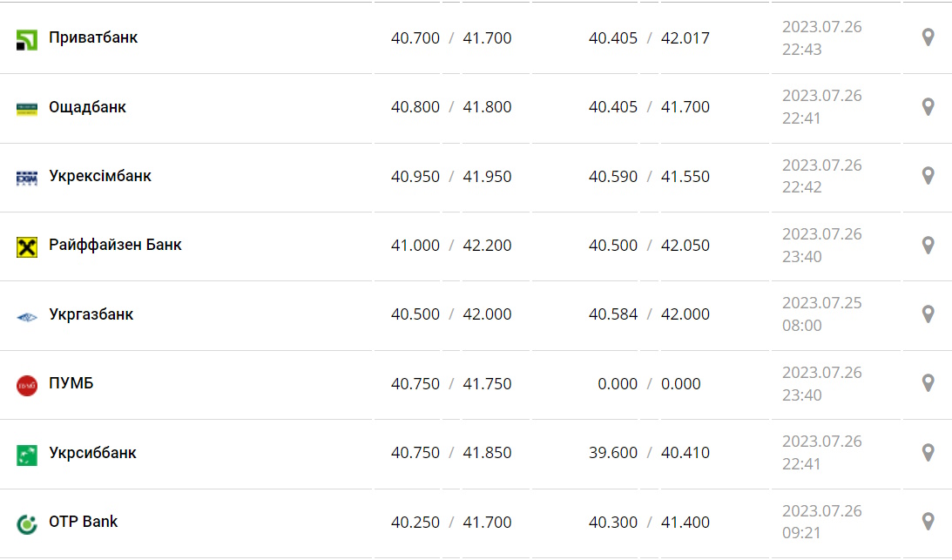952x560 pixels.
Task: Click the OTP Bank logo icon
Action: tap(27, 523)
